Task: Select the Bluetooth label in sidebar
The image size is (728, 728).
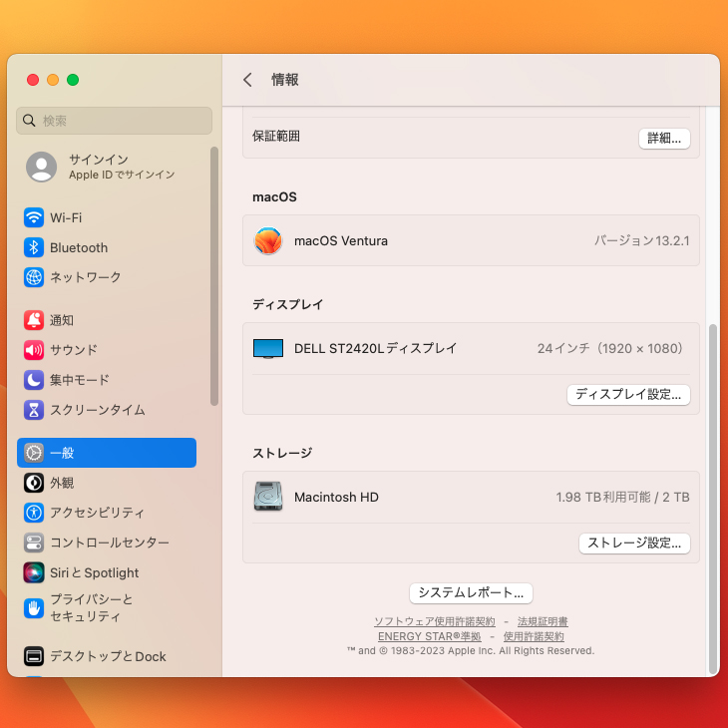Action: pos(79,247)
